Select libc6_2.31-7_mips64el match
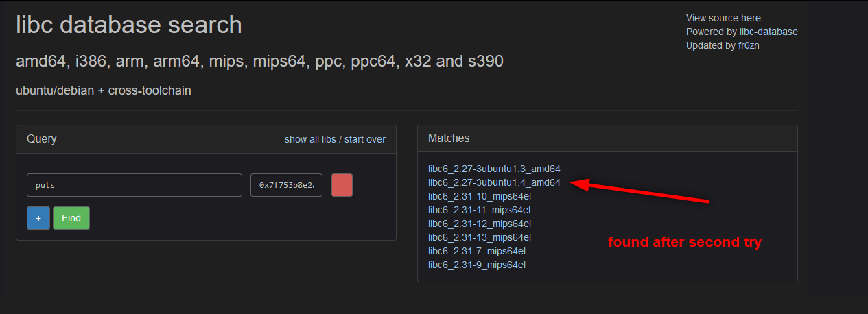Viewport: 868px width, 314px height. click(477, 251)
